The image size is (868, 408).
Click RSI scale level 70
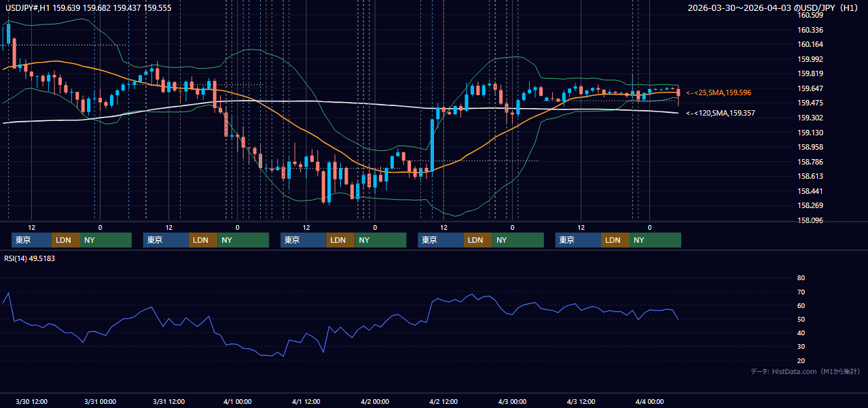tap(801, 292)
